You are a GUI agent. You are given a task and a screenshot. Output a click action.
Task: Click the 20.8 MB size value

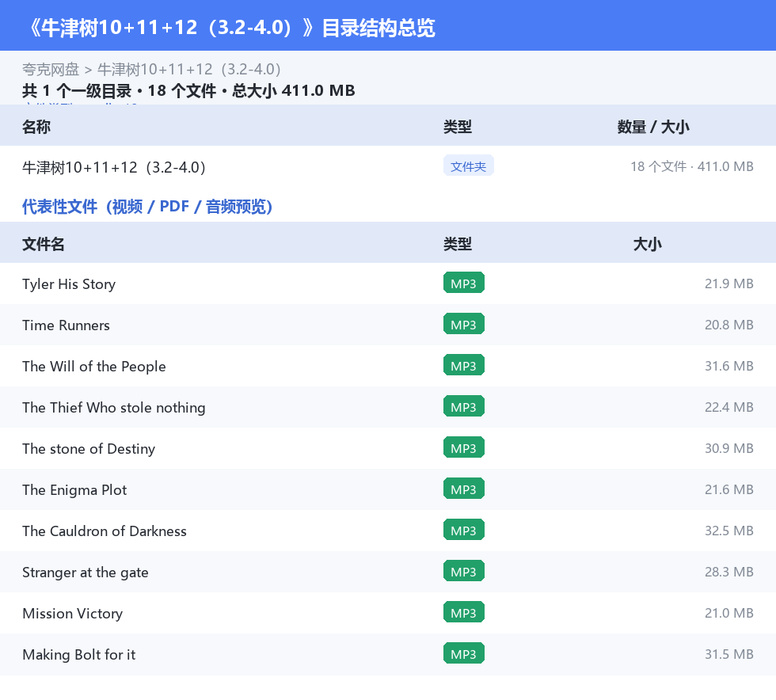[729, 325]
